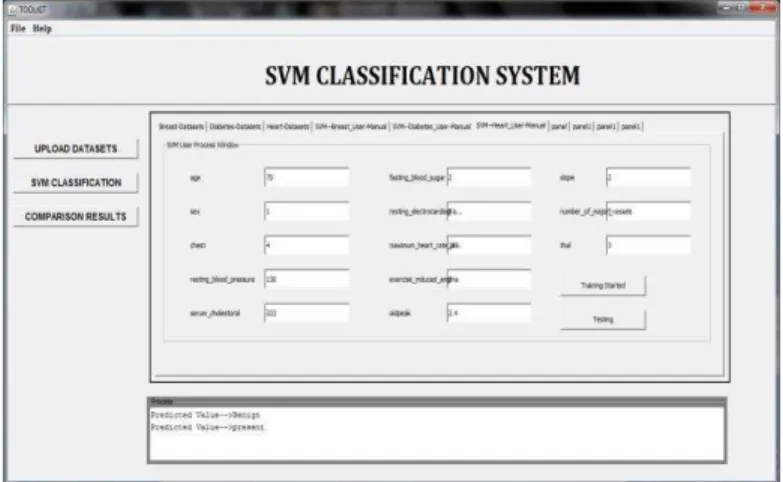
Task: Click the fasting_blood_sugar input field
Action: 489,177
